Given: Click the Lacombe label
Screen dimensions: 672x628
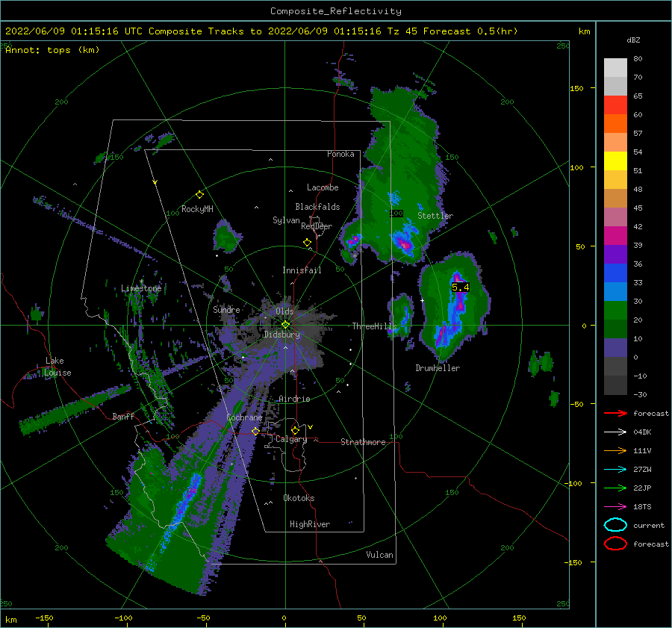Looking at the screenshot, I should pos(323,187).
